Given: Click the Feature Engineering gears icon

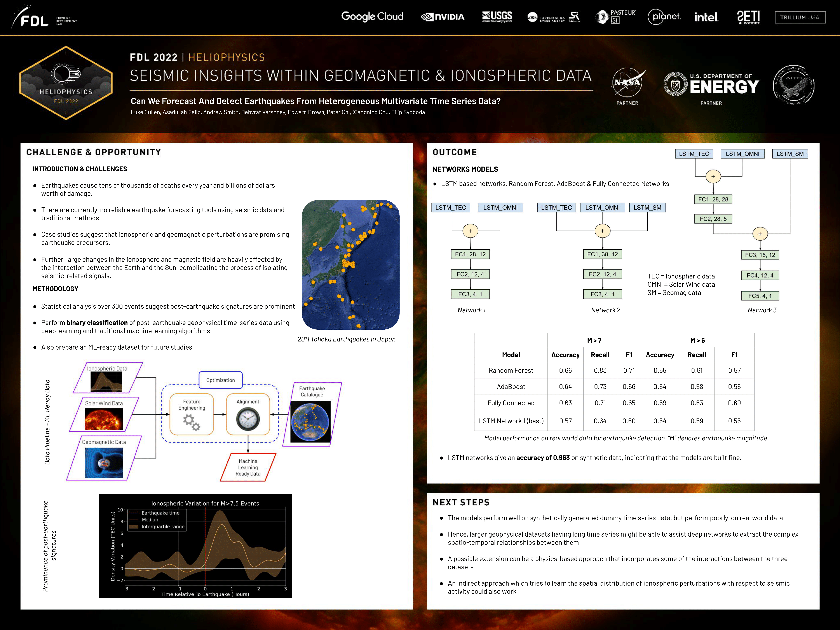Looking at the screenshot, I should click(191, 422).
